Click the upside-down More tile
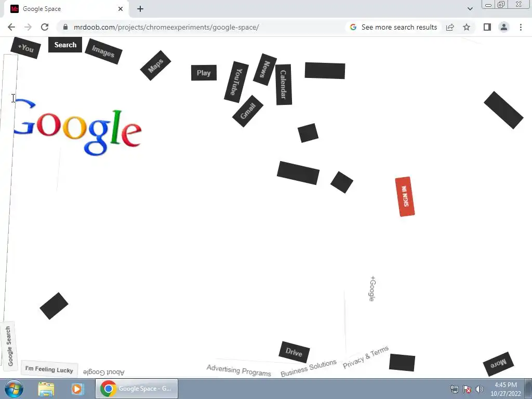 point(498,364)
